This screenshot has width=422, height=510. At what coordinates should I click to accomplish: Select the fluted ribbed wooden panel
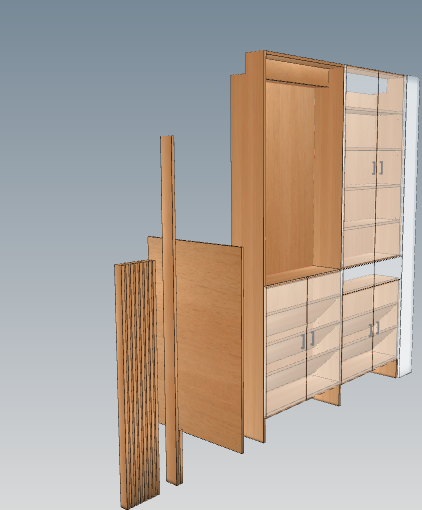coord(137,383)
